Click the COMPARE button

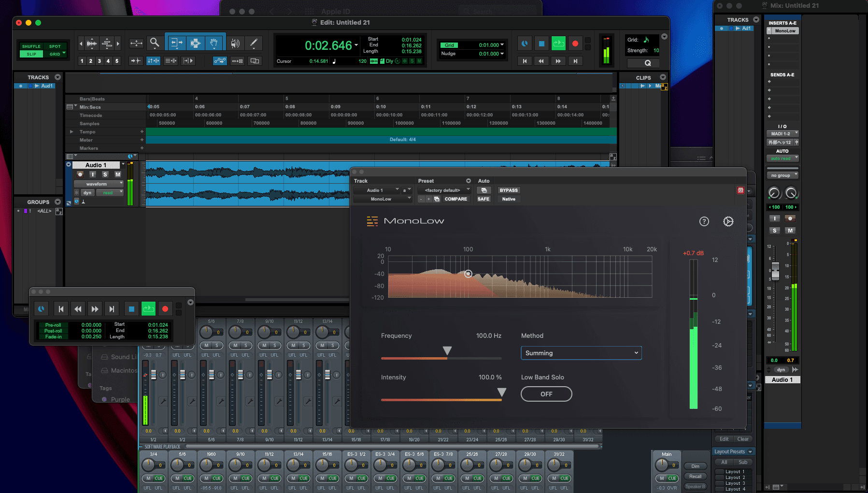[455, 199]
